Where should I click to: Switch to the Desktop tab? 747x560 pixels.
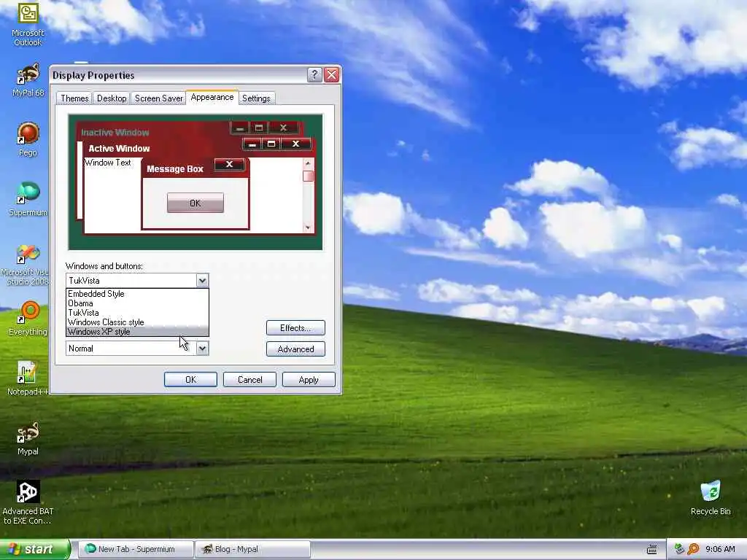(112, 98)
